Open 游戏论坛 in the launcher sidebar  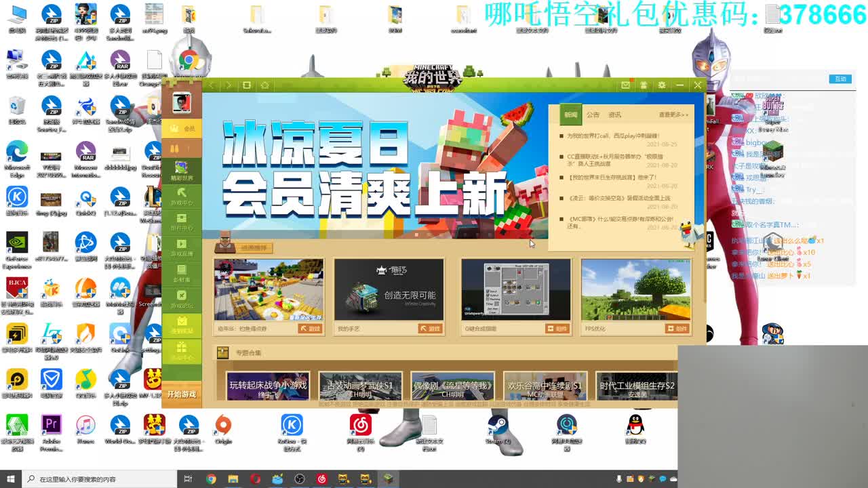(x=182, y=300)
